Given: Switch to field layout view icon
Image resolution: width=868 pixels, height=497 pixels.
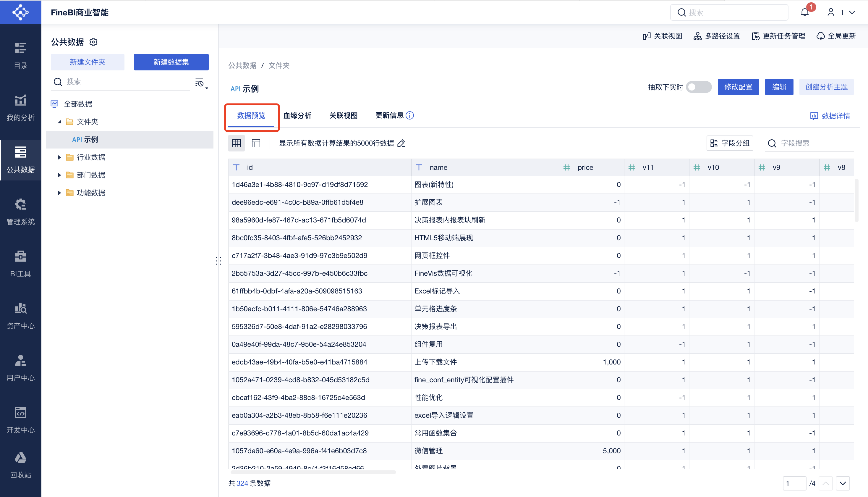Looking at the screenshot, I should 256,143.
